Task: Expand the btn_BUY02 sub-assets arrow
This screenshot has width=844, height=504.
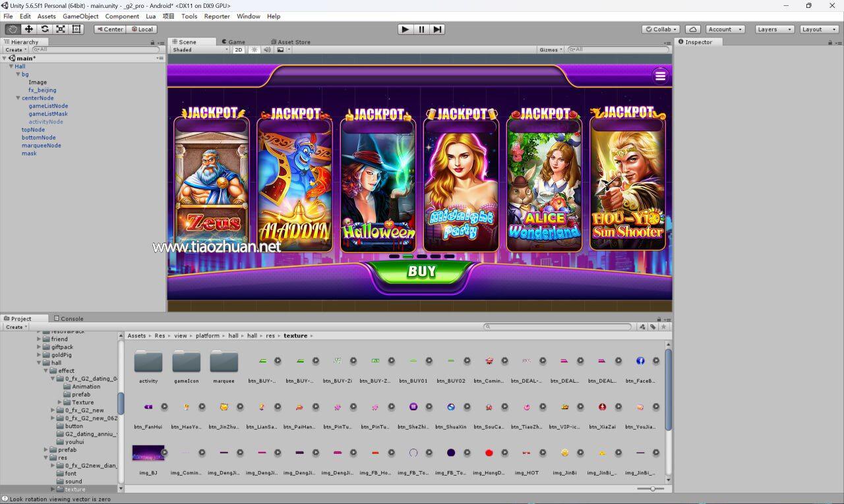Action: (467, 360)
